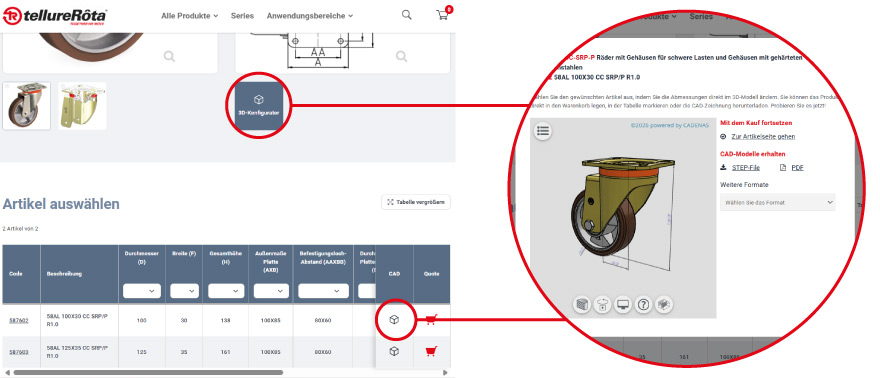Zoom the caster photo with magnifier icon
This screenshot has width=880, height=378.
(x=169, y=56)
